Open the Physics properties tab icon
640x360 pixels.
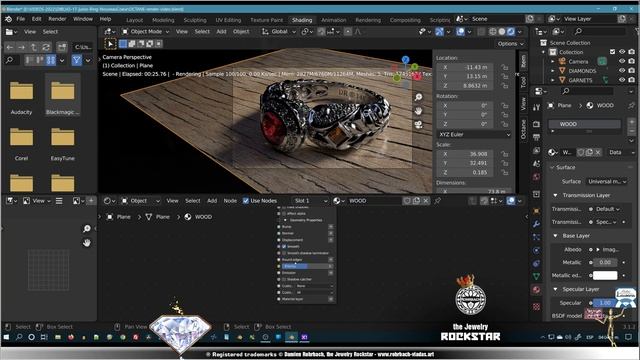pyautogui.click(x=536, y=250)
